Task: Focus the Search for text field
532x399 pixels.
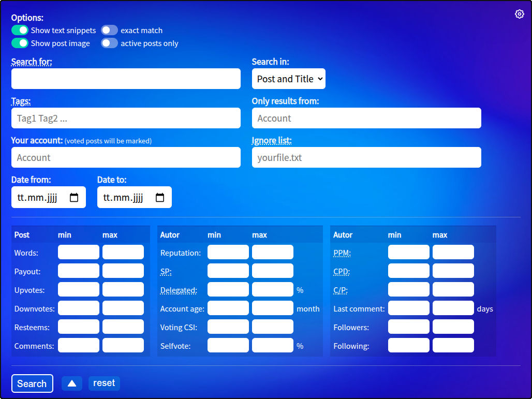Action: [x=126, y=79]
